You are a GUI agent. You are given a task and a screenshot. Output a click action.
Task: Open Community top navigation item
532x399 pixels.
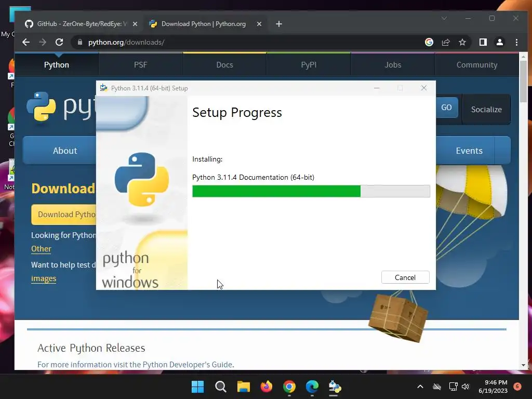click(477, 64)
